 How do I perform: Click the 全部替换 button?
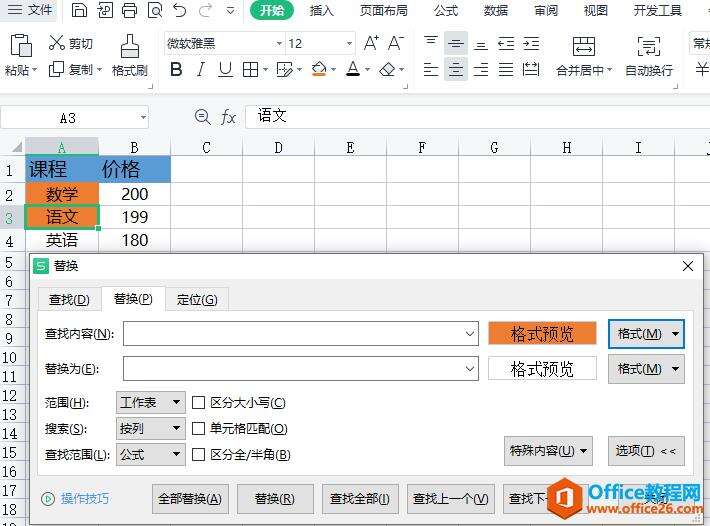point(190,499)
